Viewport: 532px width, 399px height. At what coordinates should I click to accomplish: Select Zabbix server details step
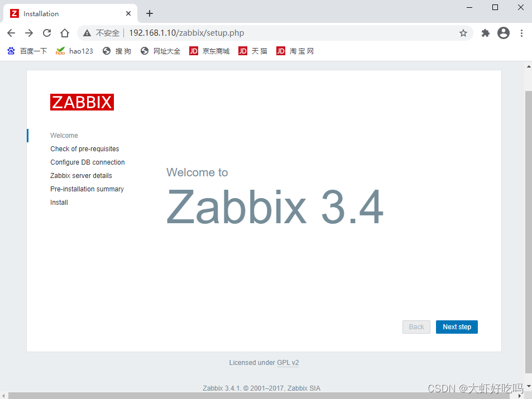pos(81,176)
